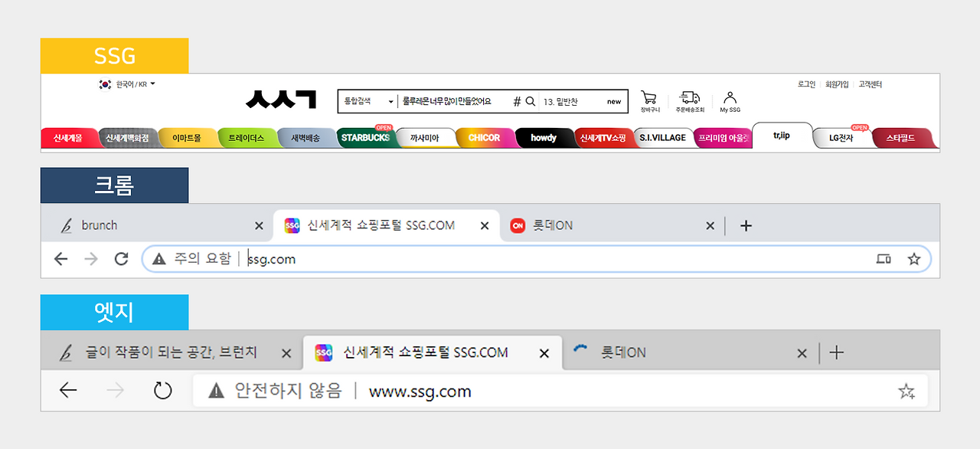Close the 롯데ON tab in Edge
This screenshot has width=980, height=449.
802,353
